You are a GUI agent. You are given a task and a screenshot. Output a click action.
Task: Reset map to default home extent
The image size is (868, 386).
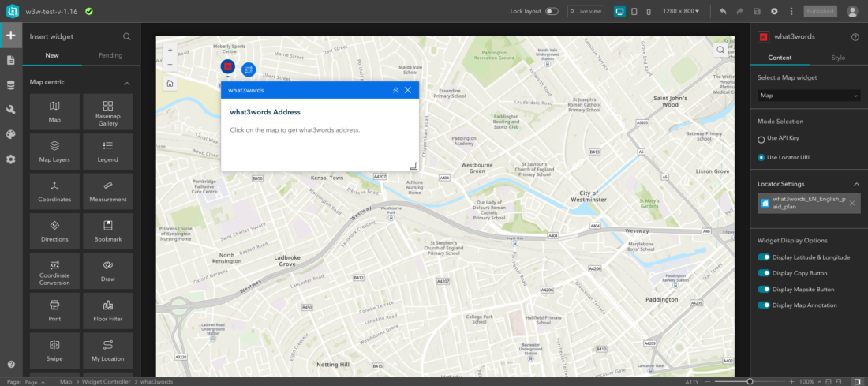coord(170,84)
